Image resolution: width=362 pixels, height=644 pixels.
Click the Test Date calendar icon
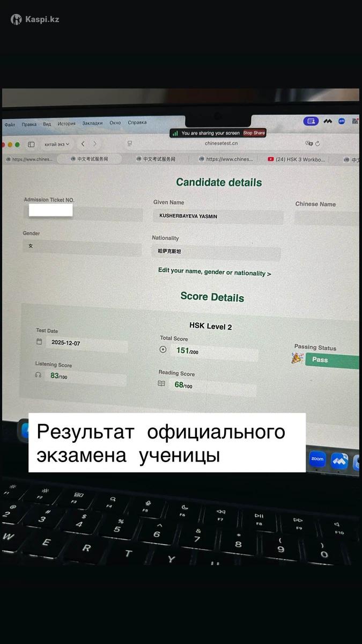[39, 342]
